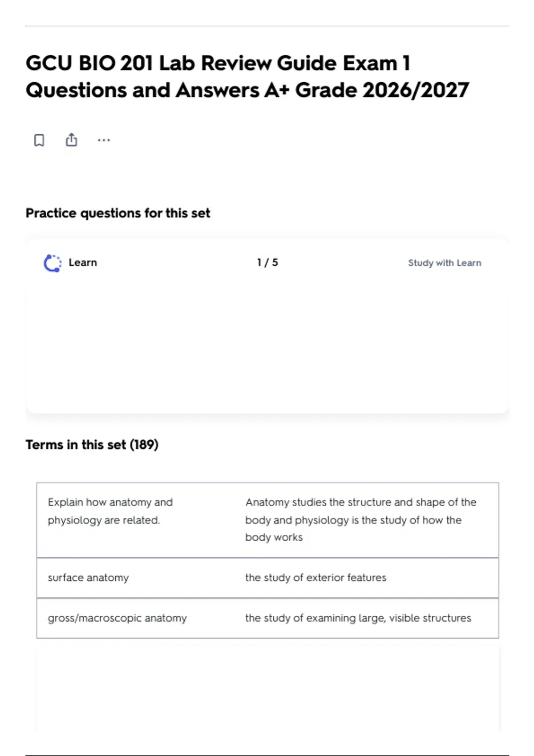
Task: Click the 2026/2027 text in the title
Action: [x=416, y=90]
